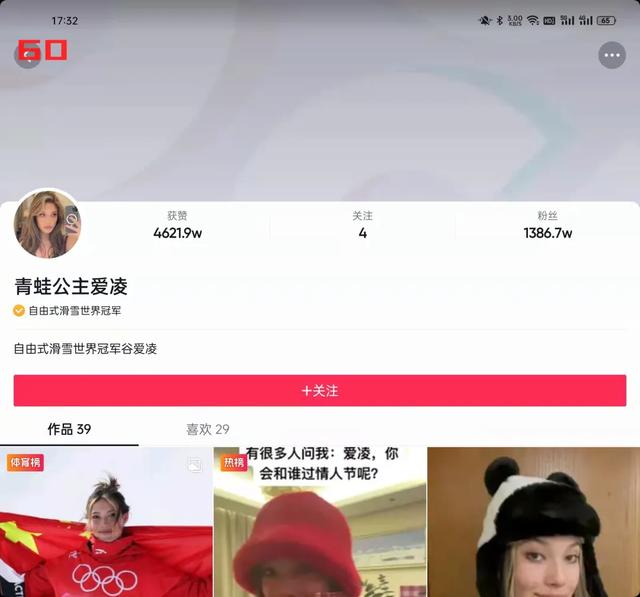Tap the Wi-Fi status bar icon
Viewport: 640px width, 597px height.
(x=533, y=20)
